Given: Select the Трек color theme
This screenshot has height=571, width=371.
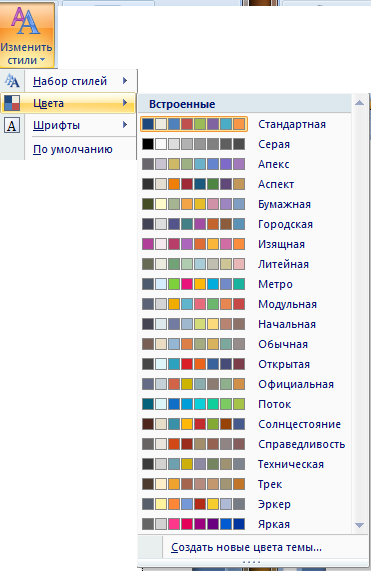Looking at the screenshot, I should (x=245, y=485).
